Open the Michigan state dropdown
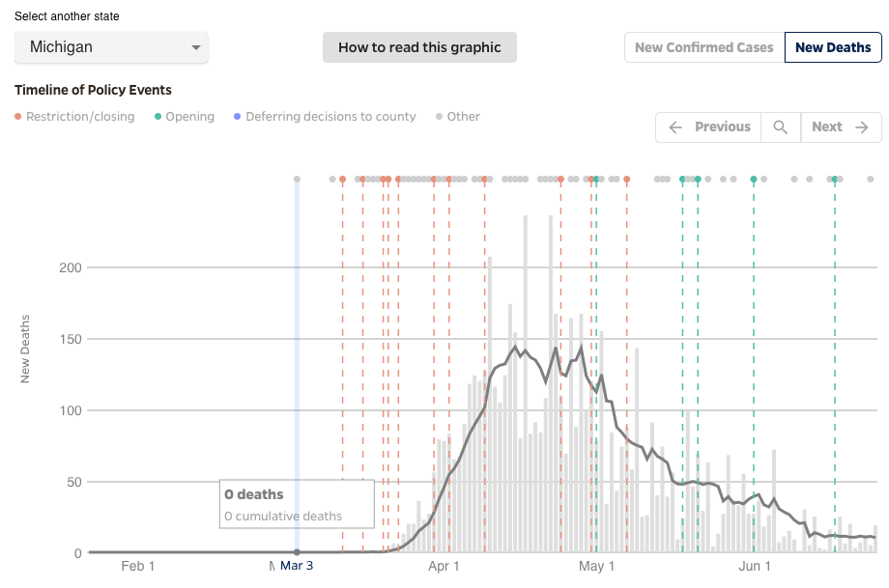 [111, 47]
